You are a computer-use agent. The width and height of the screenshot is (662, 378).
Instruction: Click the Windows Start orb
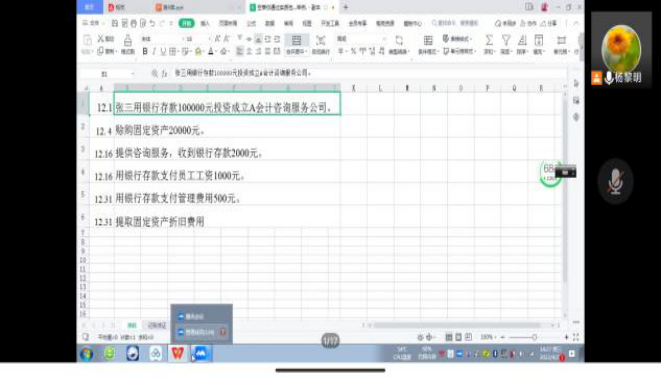(87, 354)
